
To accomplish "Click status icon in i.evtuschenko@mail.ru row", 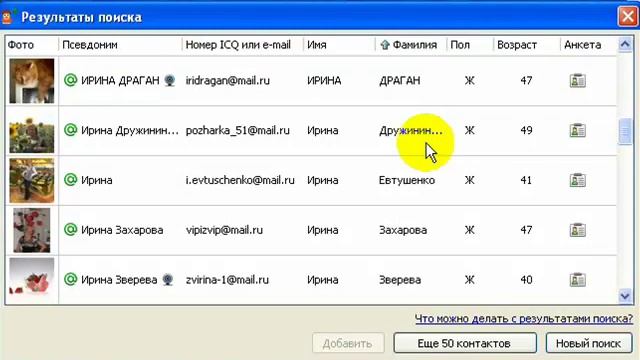I will click(71, 180).
